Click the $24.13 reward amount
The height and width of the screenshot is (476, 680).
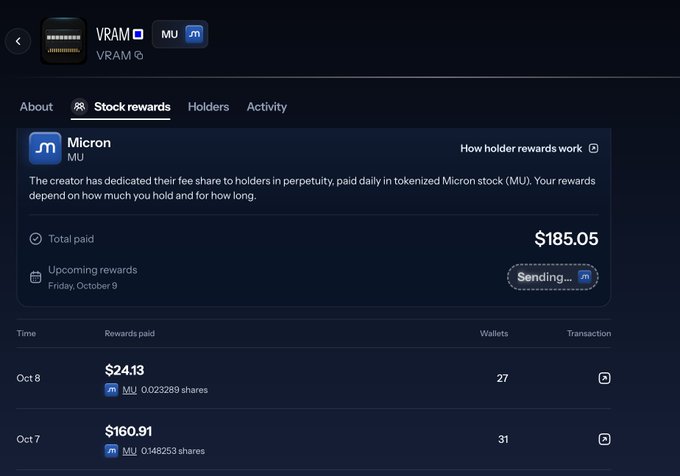click(x=124, y=370)
